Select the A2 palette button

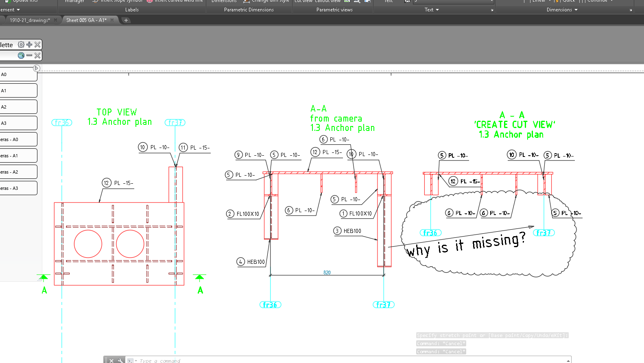(18, 107)
